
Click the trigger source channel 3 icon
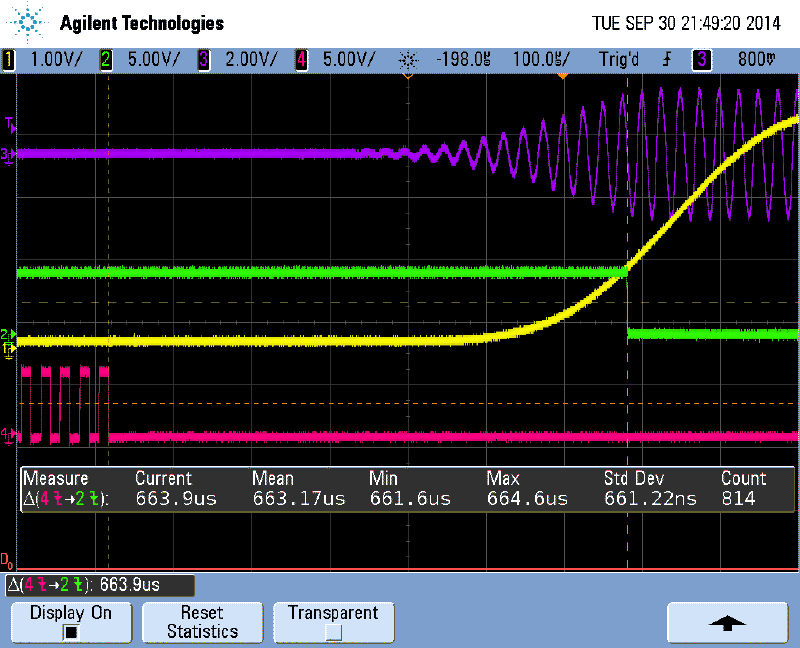701,60
